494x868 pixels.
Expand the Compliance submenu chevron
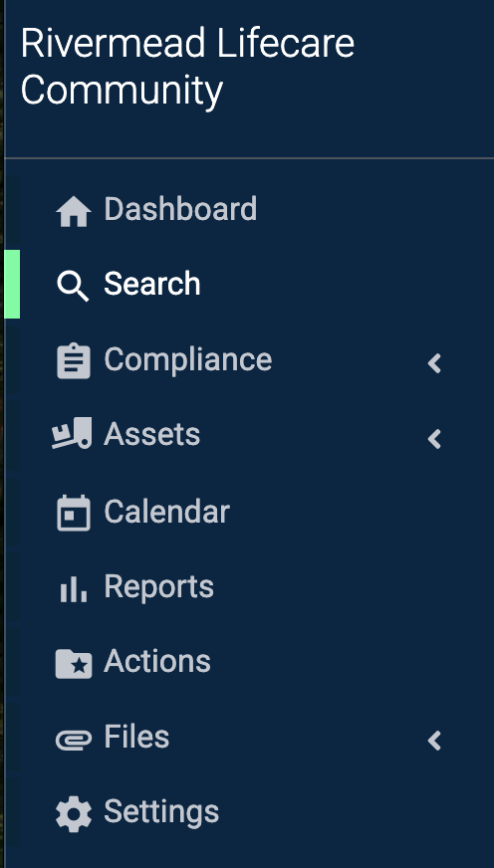[435, 363]
